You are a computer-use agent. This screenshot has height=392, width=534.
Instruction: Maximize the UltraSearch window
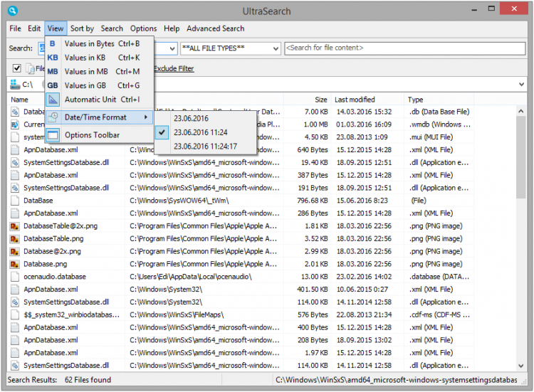point(491,9)
